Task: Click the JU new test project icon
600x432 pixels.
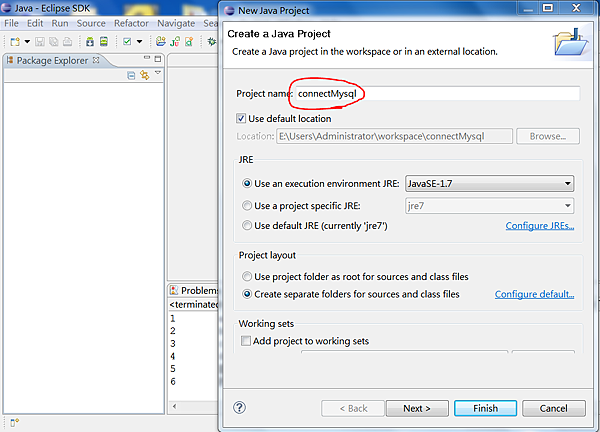Action: coord(175,41)
